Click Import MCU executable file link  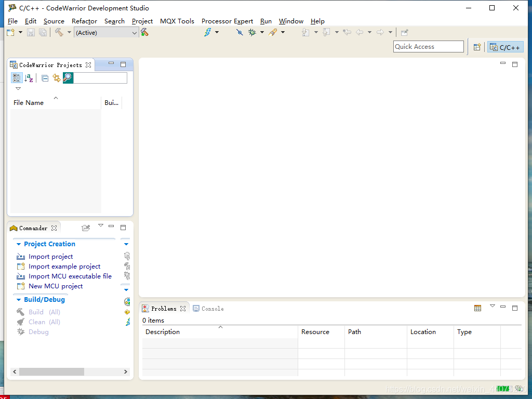pos(70,276)
